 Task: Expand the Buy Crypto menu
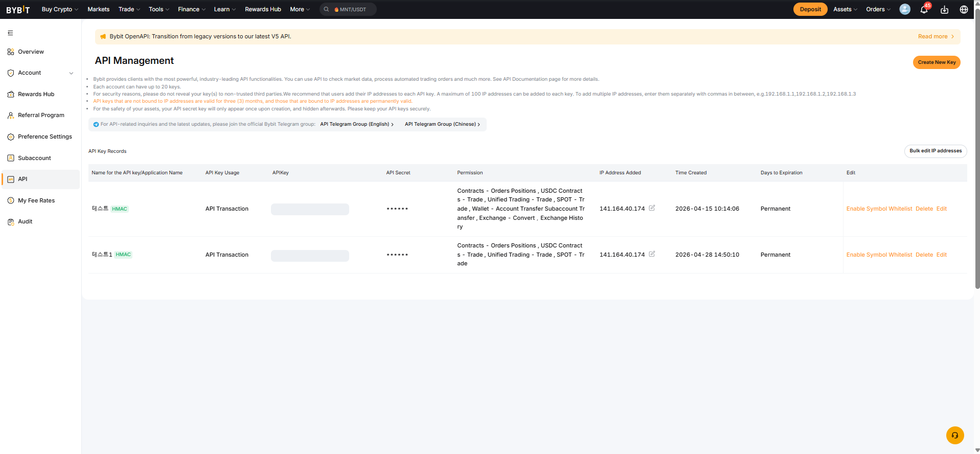tap(60, 9)
